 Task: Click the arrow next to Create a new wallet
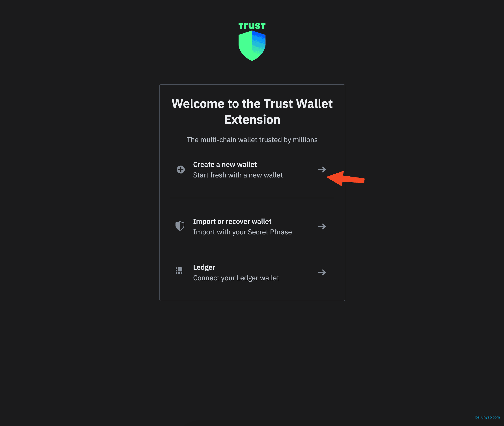pos(322,170)
